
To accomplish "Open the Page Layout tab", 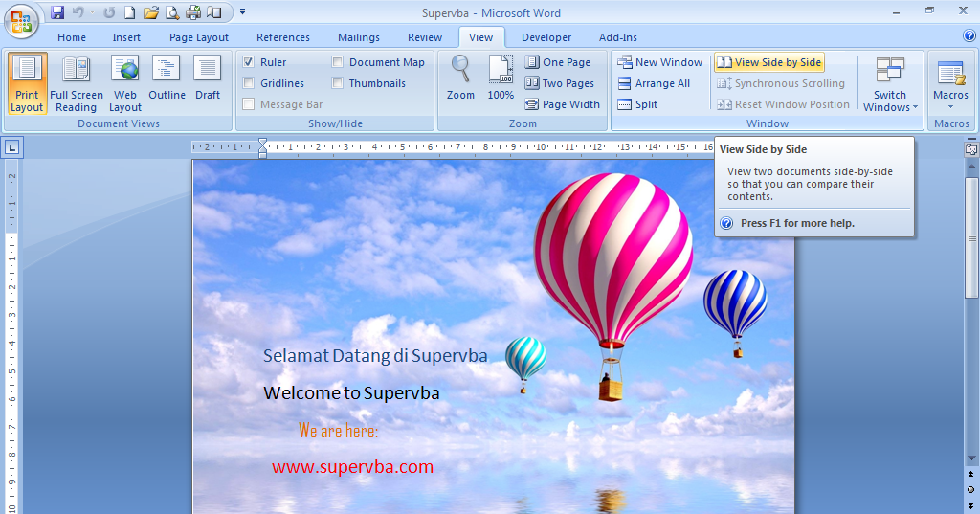I will [x=199, y=37].
